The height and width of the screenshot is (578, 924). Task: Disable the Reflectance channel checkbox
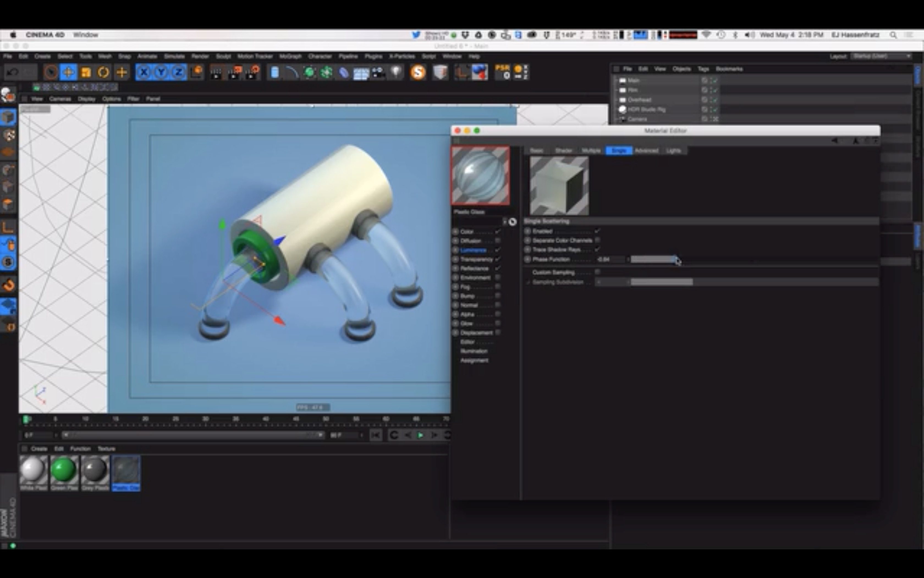[497, 268]
